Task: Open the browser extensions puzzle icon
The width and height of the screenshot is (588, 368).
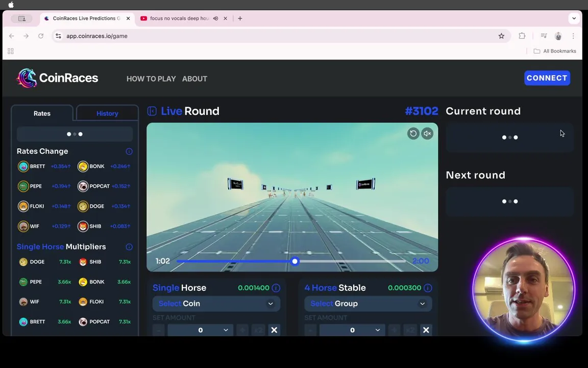Action: pyautogui.click(x=522, y=36)
